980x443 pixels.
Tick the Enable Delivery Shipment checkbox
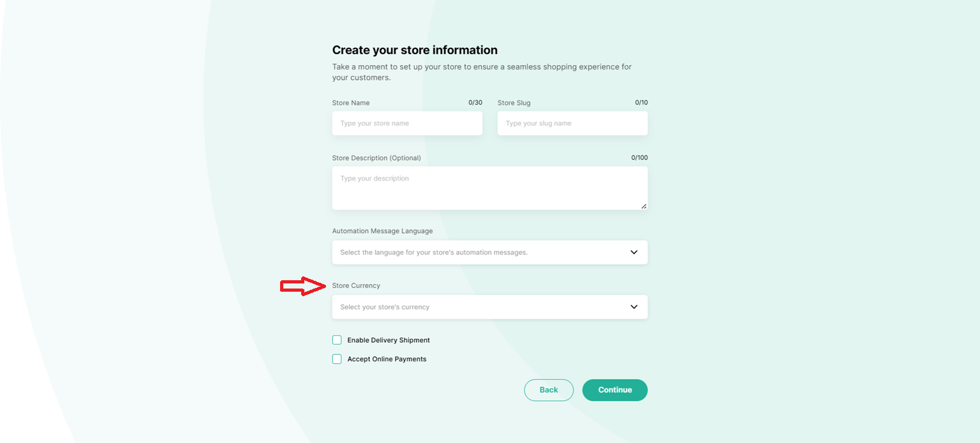(337, 340)
